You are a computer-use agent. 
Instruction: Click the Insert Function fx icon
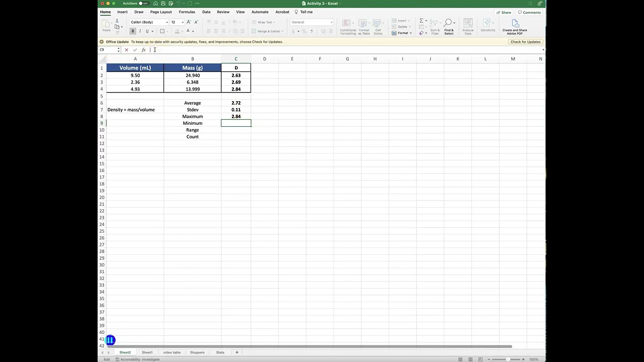pyautogui.click(x=143, y=50)
